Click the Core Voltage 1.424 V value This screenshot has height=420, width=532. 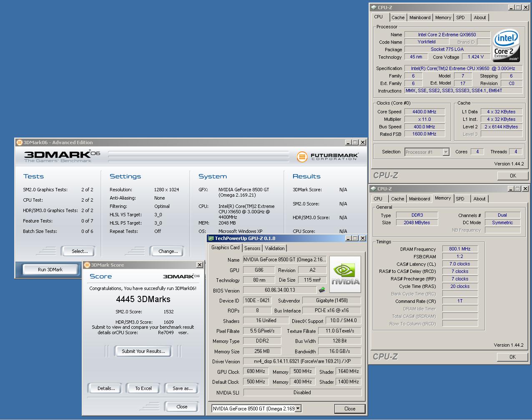pyautogui.click(x=476, y=57)
